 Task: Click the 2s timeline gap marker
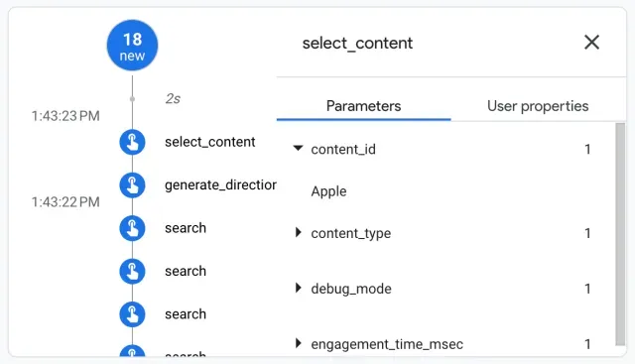coord(173,98)
